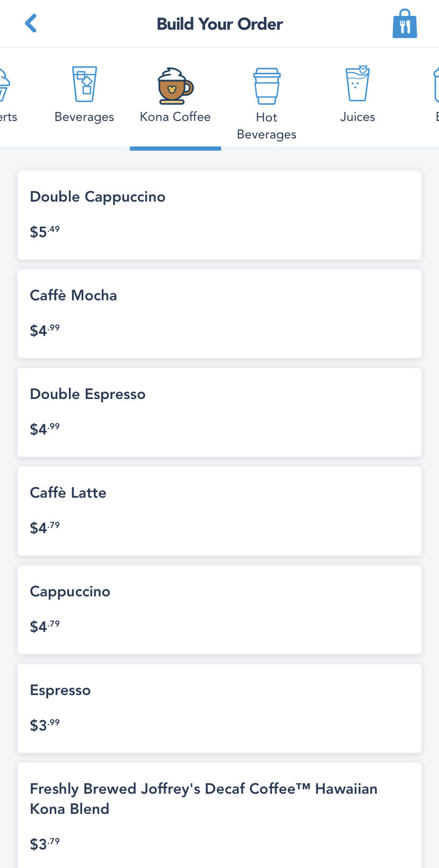439x868 pixels.
Task: Open the Hot Beverages category label
Action: pos(267,126)
